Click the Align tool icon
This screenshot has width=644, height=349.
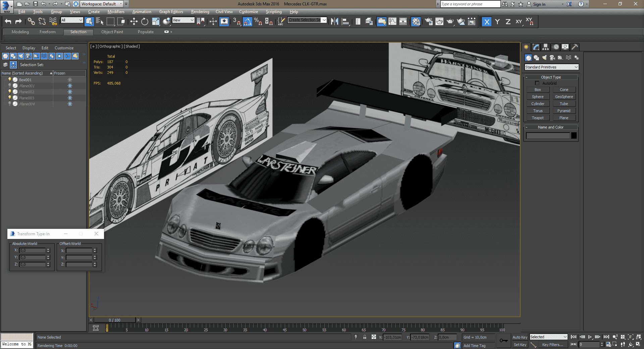[x=345, y=21]
